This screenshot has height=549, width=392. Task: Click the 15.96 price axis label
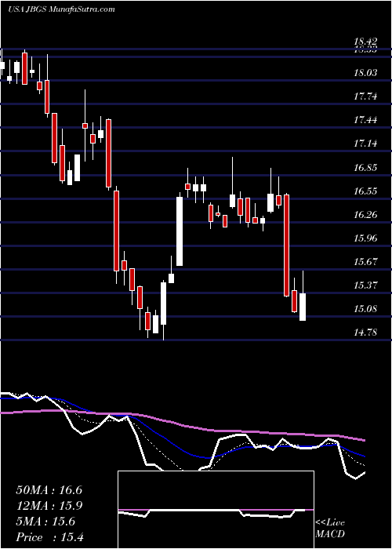[366, 238]
